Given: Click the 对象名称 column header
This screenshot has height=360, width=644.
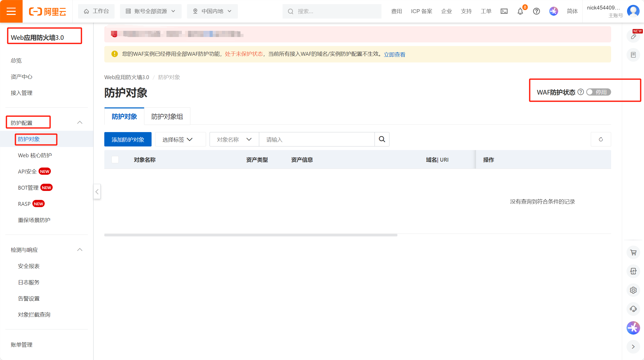Looking at the screenshot, I should [145, 160].
